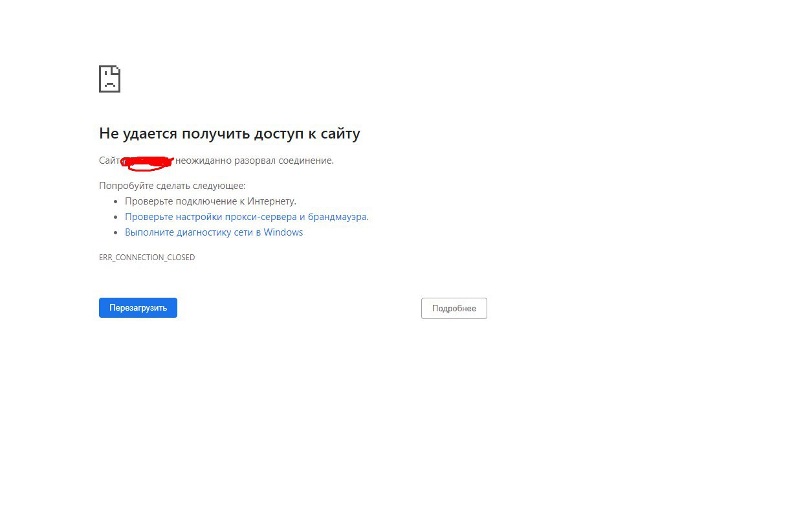Open error details via Подробнее button
The height and width of the screenshot is (532, 803).
[454, 309]
